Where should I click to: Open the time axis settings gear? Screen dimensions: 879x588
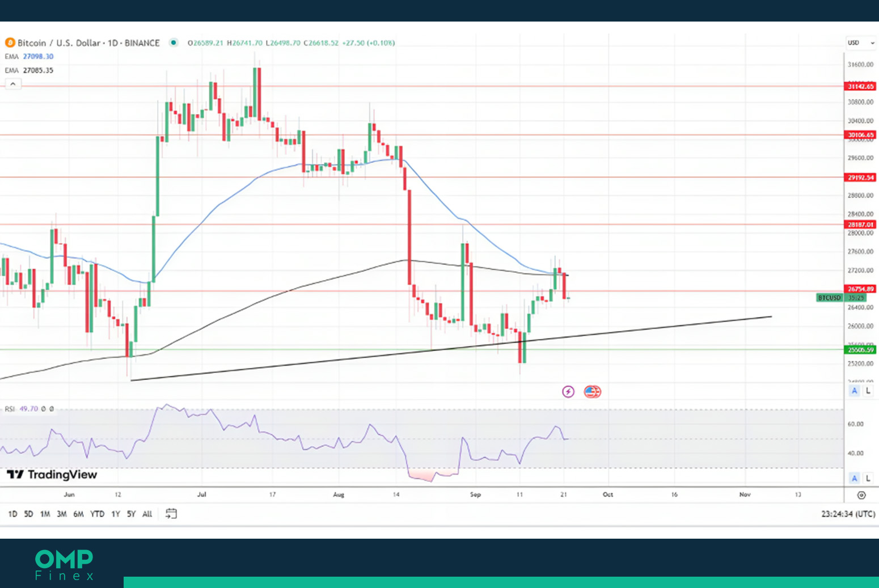coord(861,495)
